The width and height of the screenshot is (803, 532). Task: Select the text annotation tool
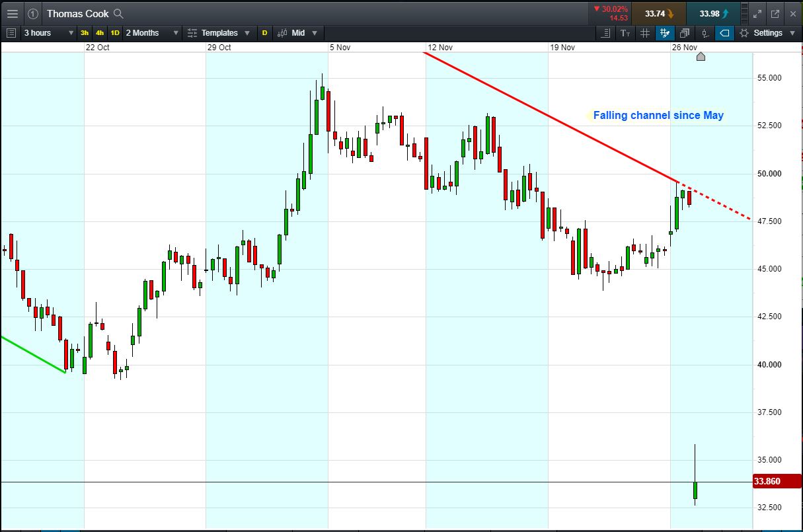(626, 32)
